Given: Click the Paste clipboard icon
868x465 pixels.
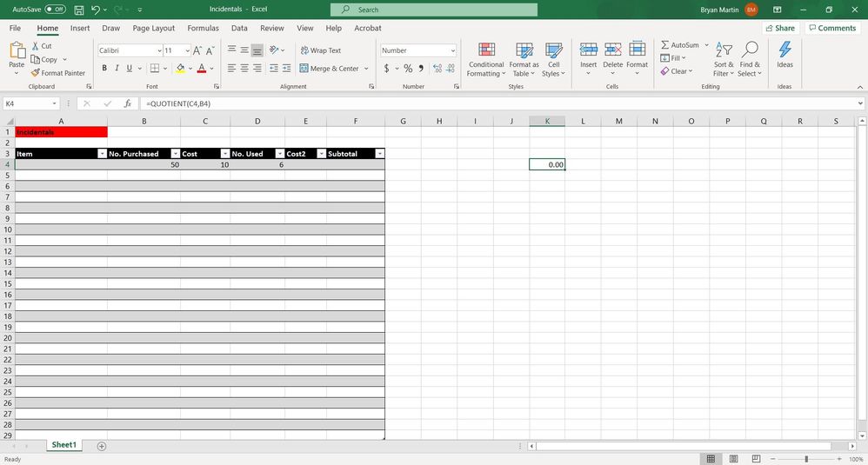Looking at the screenshot, I should [17, 51].
